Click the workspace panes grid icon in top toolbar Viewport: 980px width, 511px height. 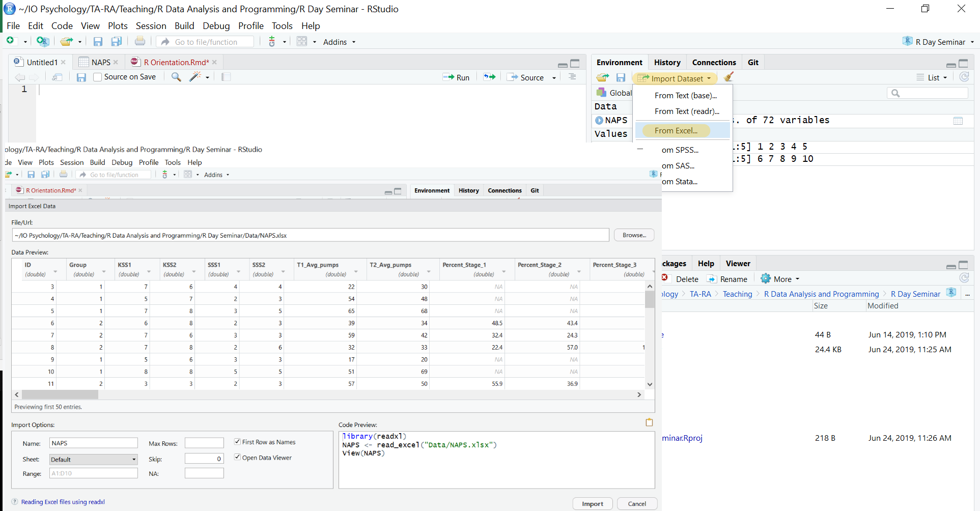pos(302,42)
